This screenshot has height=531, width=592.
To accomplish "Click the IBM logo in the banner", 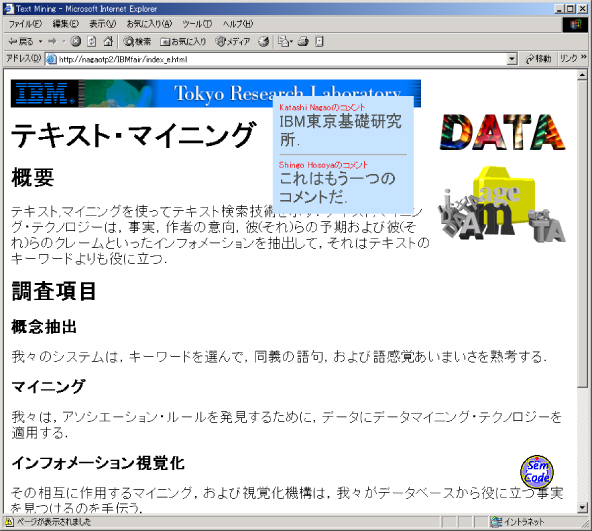I will click(x=45, y=94).
